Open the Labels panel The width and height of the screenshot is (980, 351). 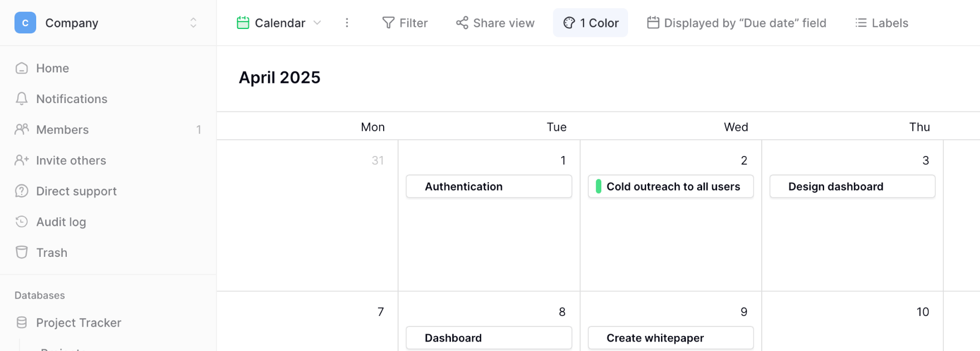click(881, 23)
